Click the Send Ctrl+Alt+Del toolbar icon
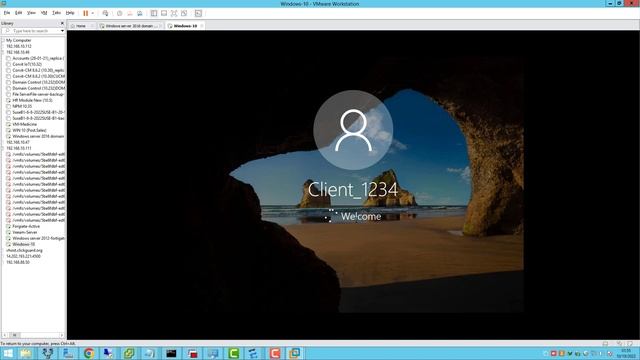 pos(105,13)
